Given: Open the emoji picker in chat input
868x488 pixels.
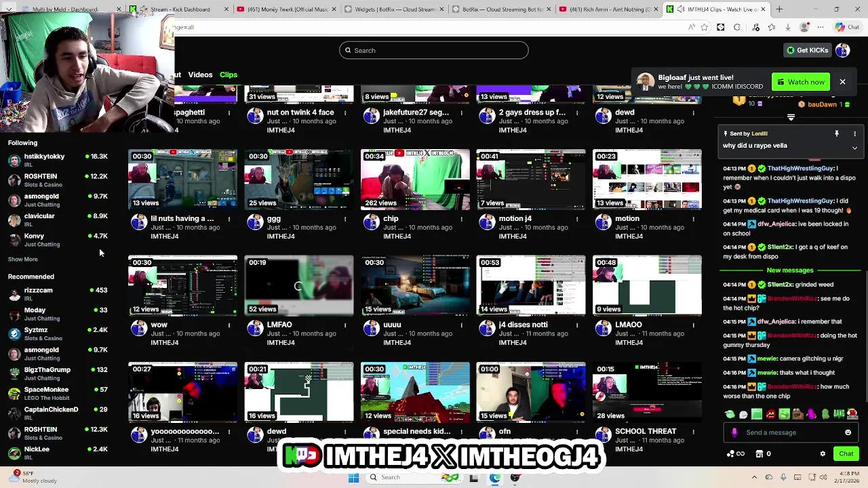Looking at the screenshot, I should click(848, 432).
